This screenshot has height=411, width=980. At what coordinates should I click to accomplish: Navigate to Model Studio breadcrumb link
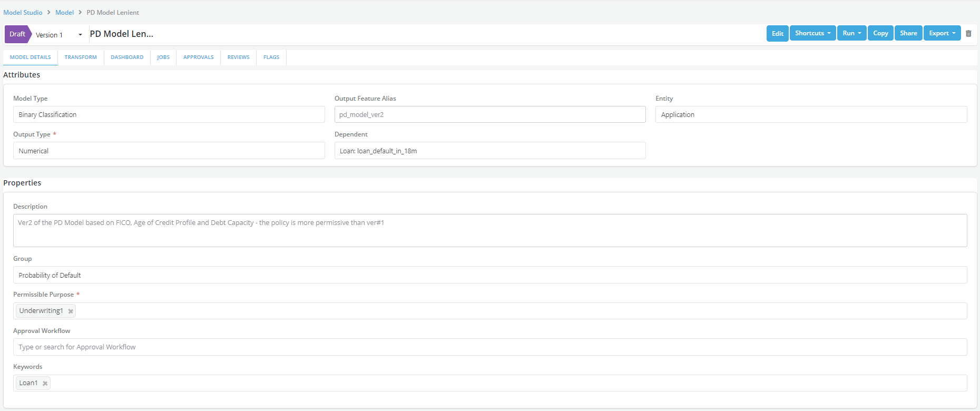pyautogui.click(x=23, y=13)
